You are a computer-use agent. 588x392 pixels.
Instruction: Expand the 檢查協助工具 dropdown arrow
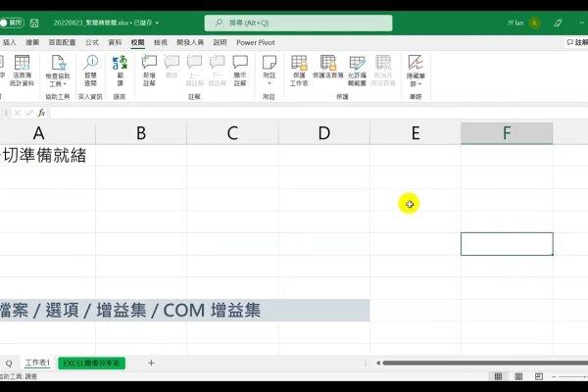(x=65, y=84)
